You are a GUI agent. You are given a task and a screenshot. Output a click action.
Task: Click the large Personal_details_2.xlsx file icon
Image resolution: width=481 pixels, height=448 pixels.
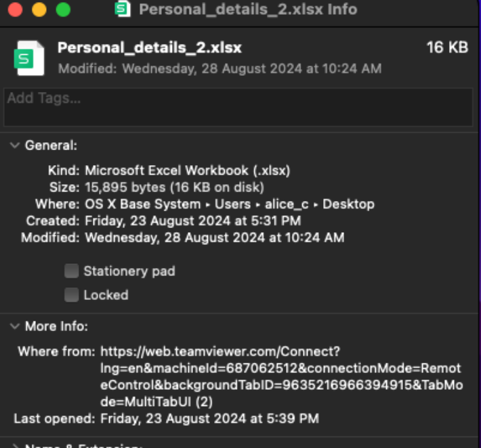29,58
